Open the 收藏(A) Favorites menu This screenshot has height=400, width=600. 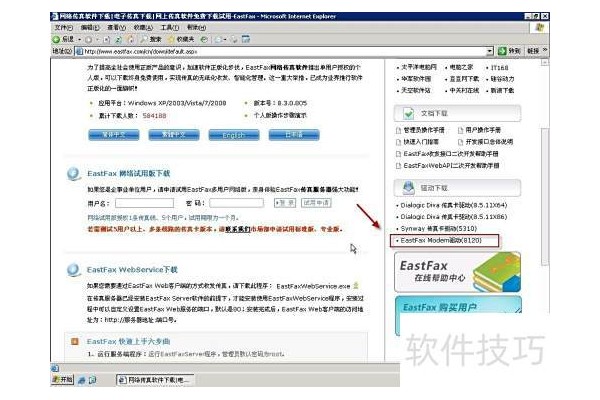coord(143,28)
